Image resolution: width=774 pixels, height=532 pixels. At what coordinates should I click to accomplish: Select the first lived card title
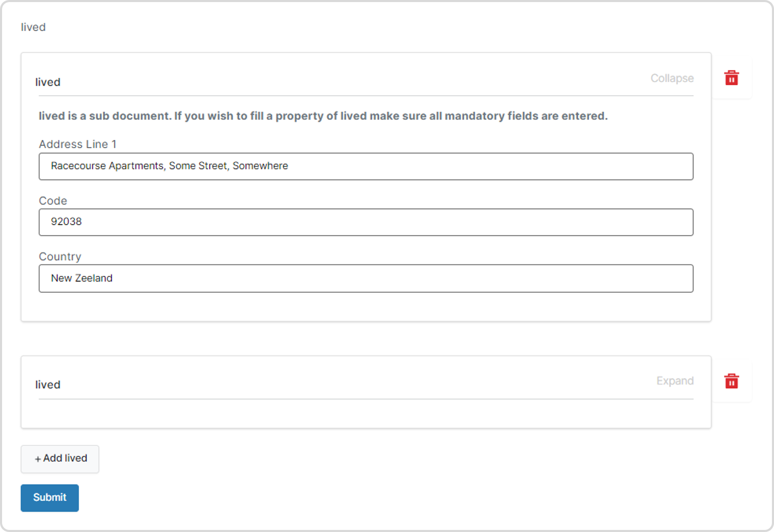[x=48, y=82]
